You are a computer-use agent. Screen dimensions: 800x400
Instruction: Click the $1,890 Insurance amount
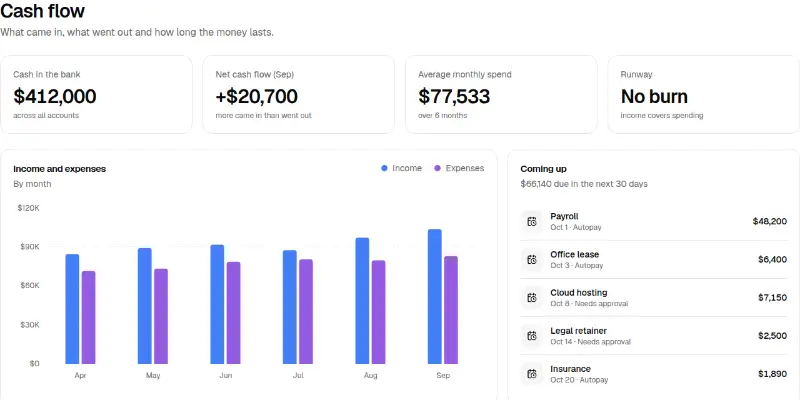pos(772,374)
